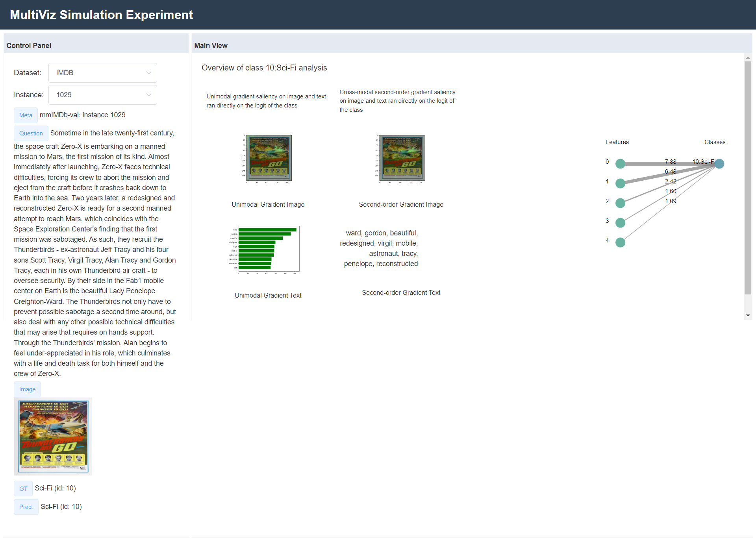The width and height of the screenshot is (756, 544).
Task: Click the Meta tag label
Action: click(26, 115)
